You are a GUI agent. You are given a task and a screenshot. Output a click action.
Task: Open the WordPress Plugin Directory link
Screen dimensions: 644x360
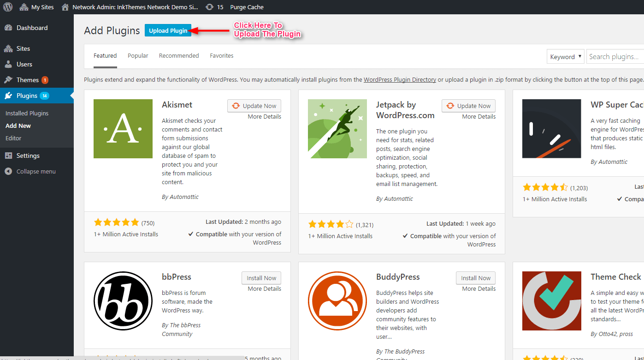(400, 79)
